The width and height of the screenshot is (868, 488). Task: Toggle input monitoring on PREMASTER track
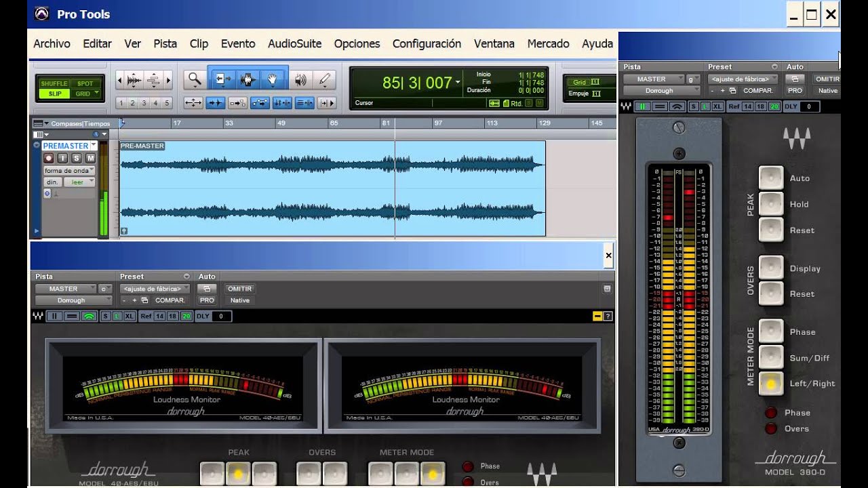[63, 158]
